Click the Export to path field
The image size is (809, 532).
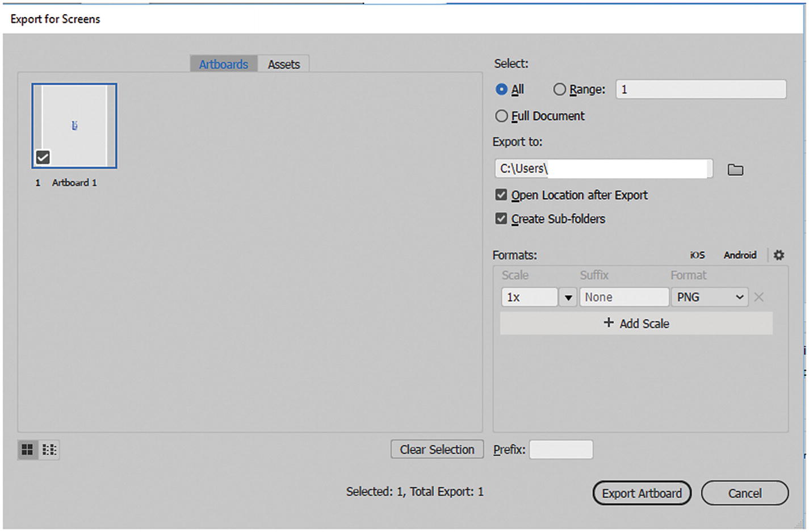[x=603, y=169]
